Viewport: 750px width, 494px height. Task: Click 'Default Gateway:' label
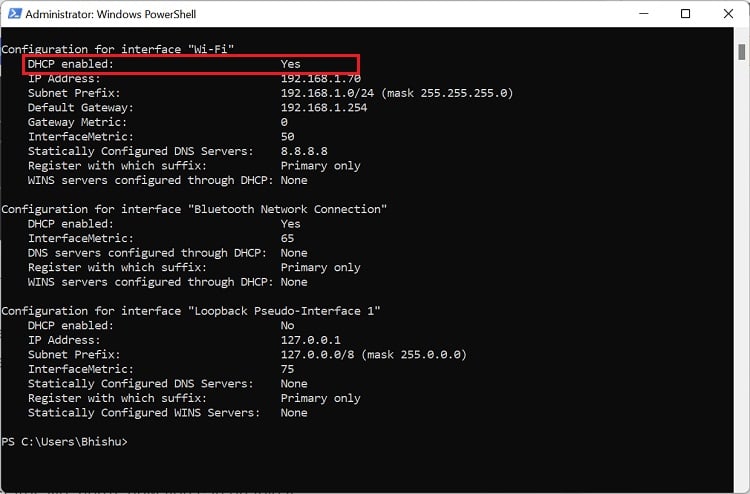[x=80, y=108]
